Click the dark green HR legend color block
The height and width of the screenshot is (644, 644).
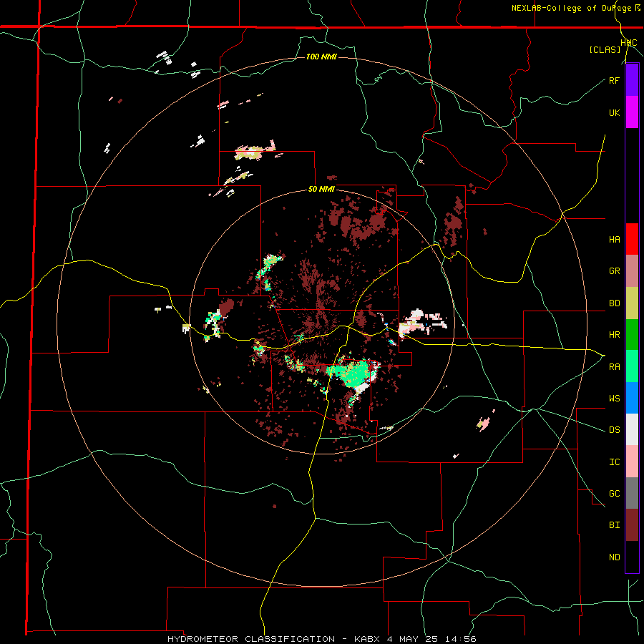pos(632,335)
